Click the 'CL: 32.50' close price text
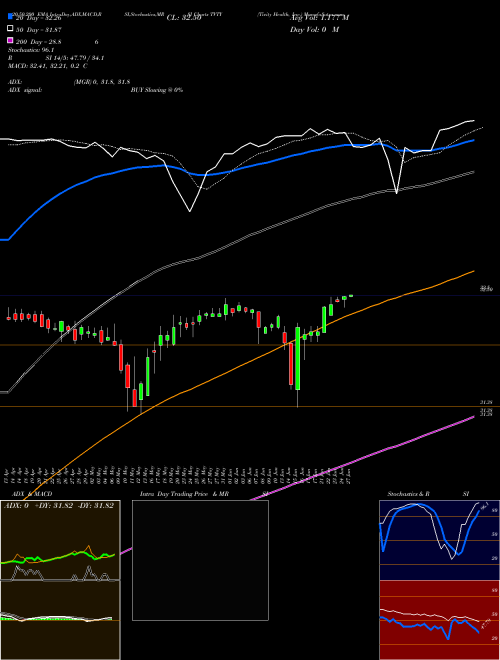500x660 pixels. (184, 18)
